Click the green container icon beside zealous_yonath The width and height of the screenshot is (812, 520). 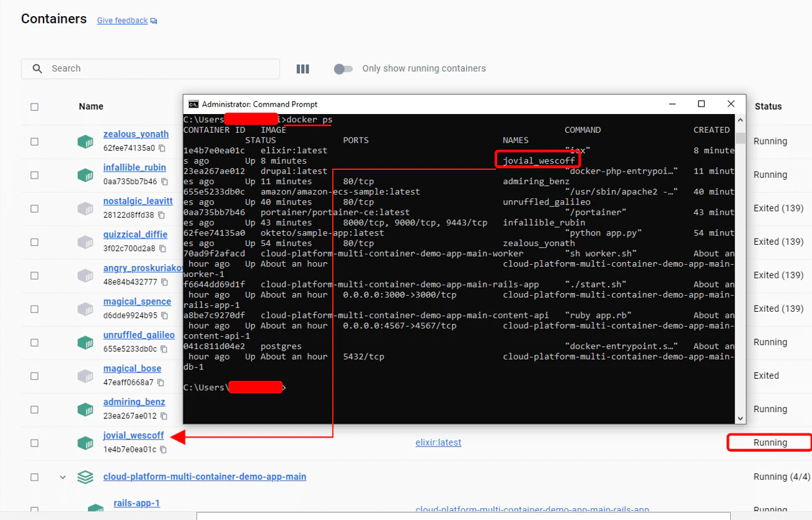click(x=85, y=141)
